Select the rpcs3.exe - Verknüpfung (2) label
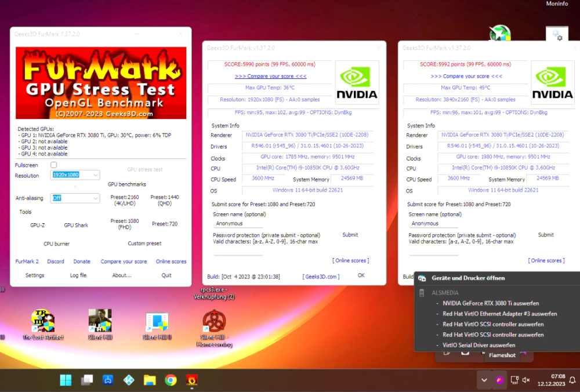Viewport: 580px width, 392px height. pyautogui.click(x=214, y=293)
